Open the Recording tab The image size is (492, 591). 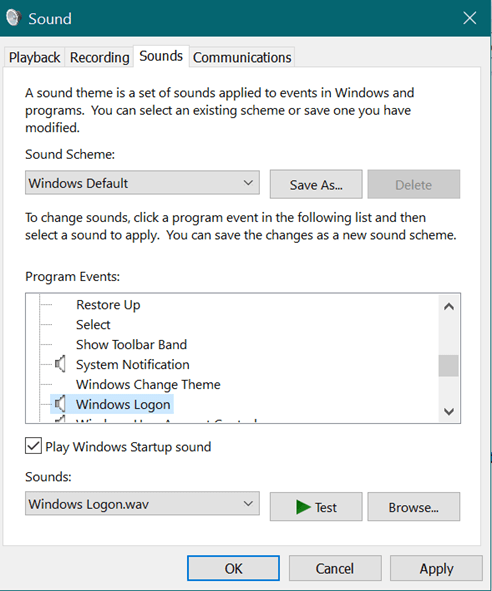(100, 58)
